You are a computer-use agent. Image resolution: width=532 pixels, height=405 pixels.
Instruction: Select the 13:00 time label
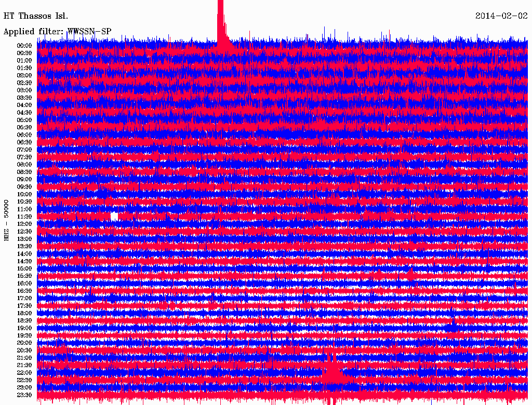click(24, 239)
